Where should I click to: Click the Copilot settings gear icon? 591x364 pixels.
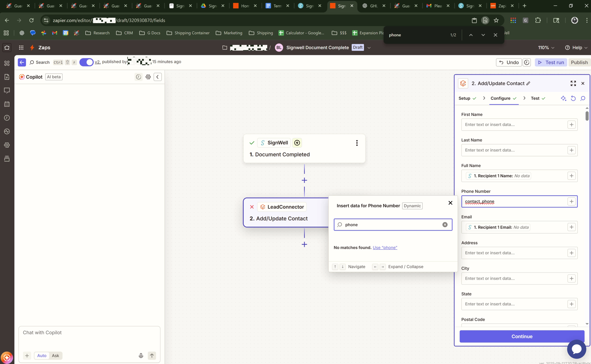(x=148, y=77)
